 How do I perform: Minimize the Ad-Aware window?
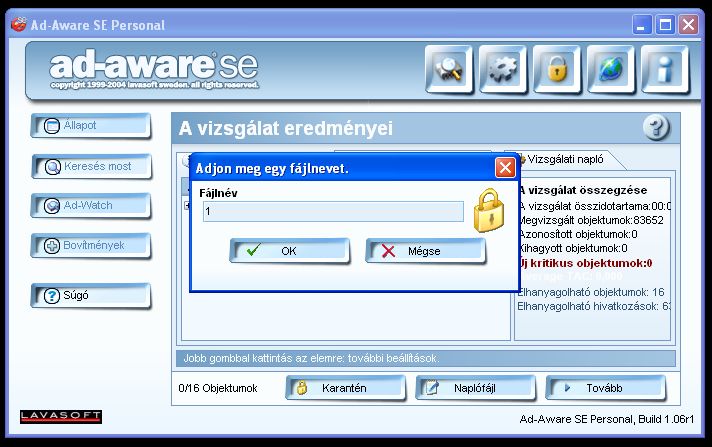click(642, 25)
